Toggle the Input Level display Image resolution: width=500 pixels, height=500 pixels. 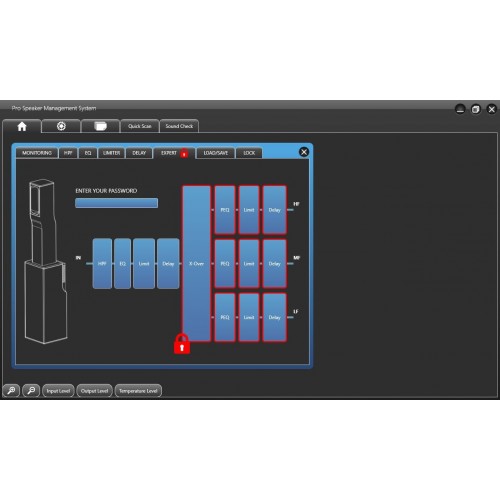58,391
